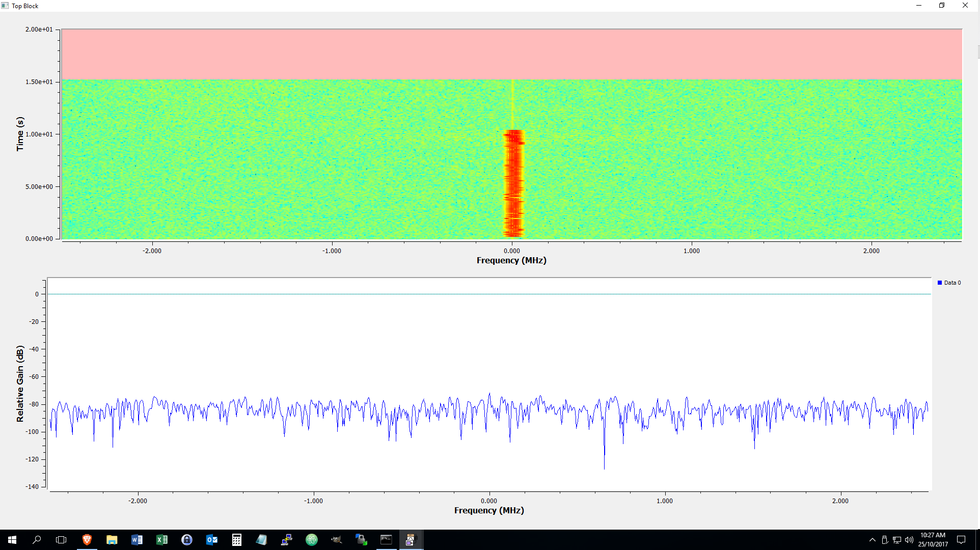
Task: Click the '2.00e+01' time tick label
Action: (x=39, y=30)
